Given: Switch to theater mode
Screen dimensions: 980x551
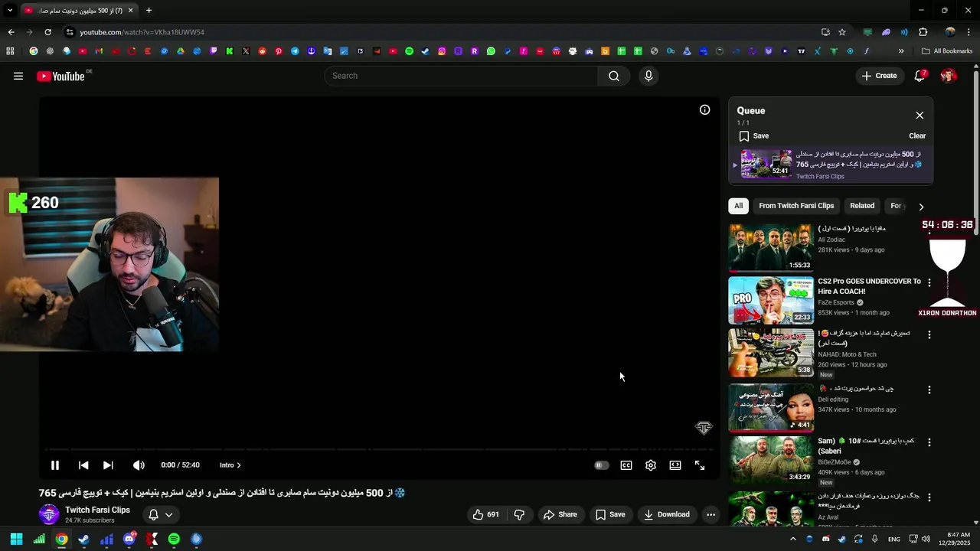Looking at the screenshot, I should (x=675, y=465).
